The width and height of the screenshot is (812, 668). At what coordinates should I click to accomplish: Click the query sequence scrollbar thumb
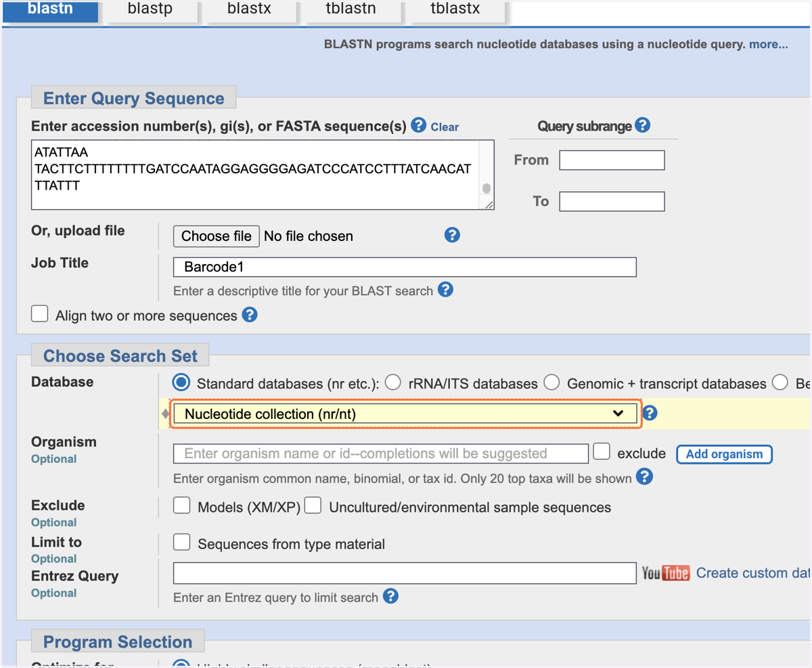pyautogui.click(x=486, y=188)
